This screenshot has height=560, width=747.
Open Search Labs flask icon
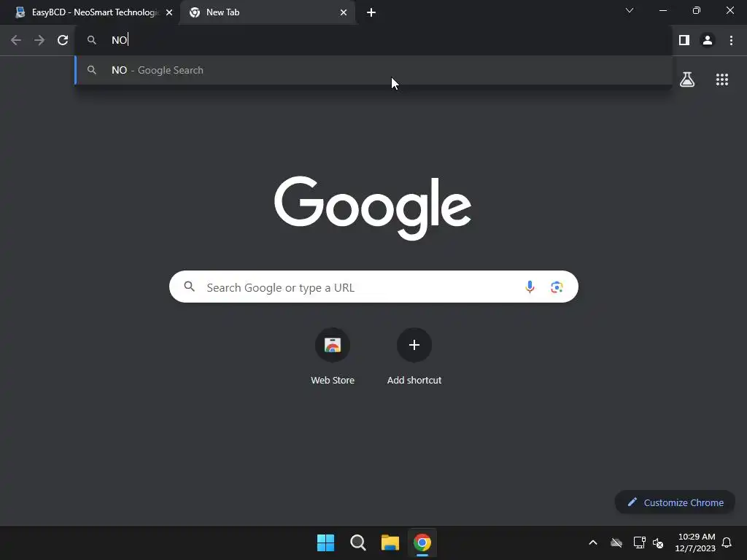click(x=687, y=79)
